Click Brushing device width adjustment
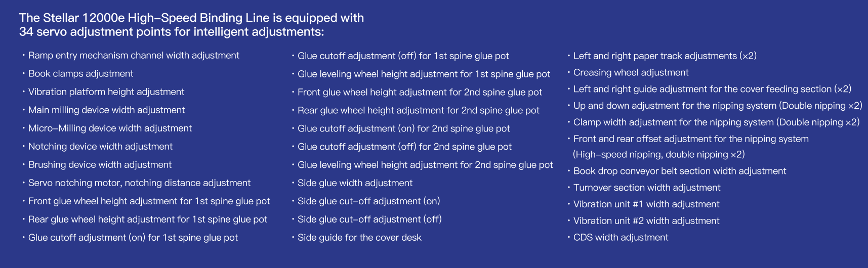The height and width of the screenshot is (268, 868). click(x=100, y=165)
